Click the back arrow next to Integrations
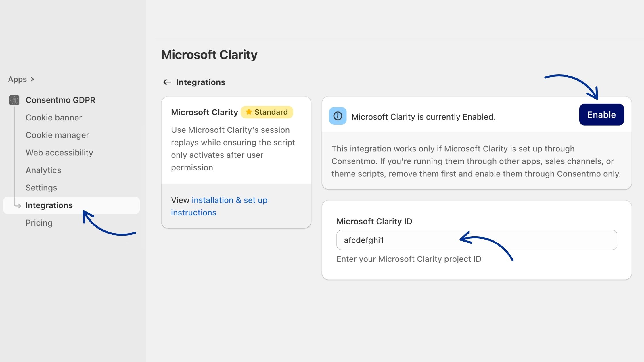644x362 pixels. coord(167,82)
